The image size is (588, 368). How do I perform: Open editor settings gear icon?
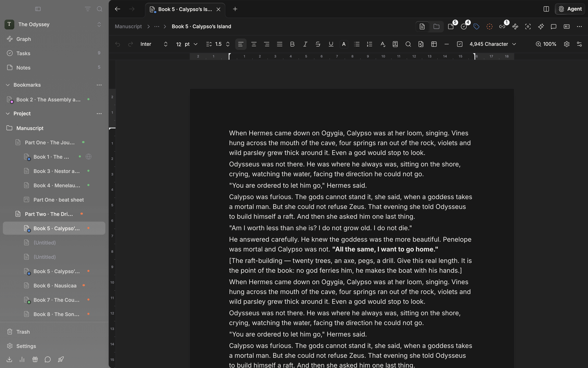click(x=567, y=44)
